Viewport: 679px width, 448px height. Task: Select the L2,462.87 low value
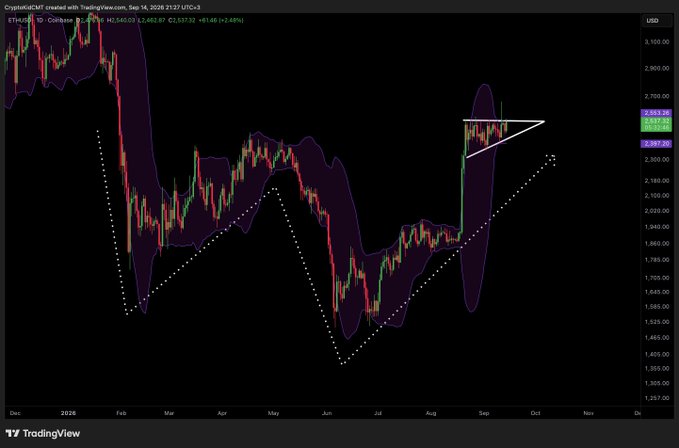pos(151,20)
